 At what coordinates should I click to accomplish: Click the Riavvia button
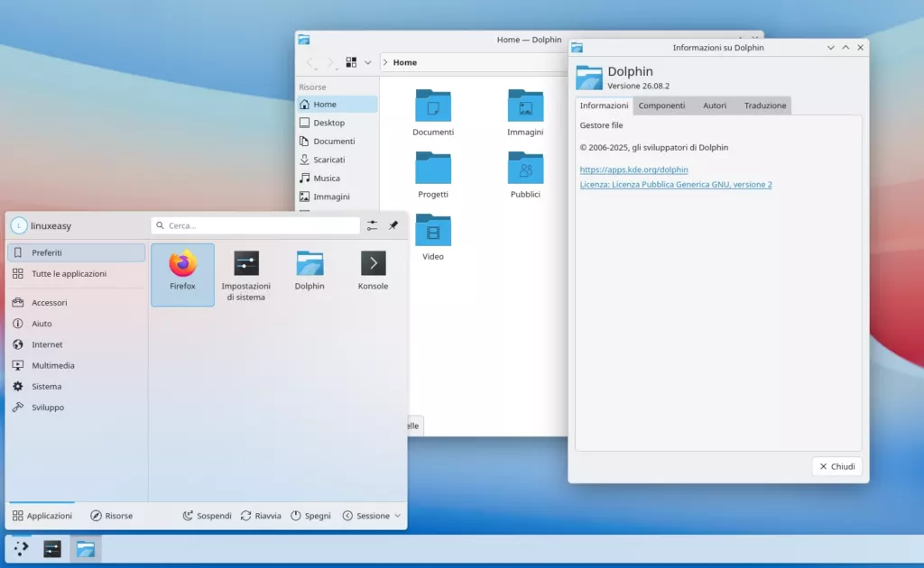pos(261,516)
